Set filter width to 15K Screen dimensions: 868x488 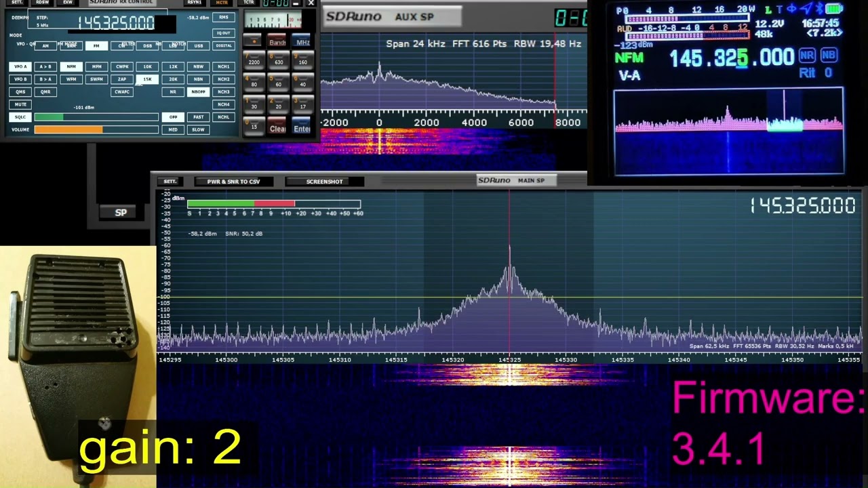click(147, 79)
